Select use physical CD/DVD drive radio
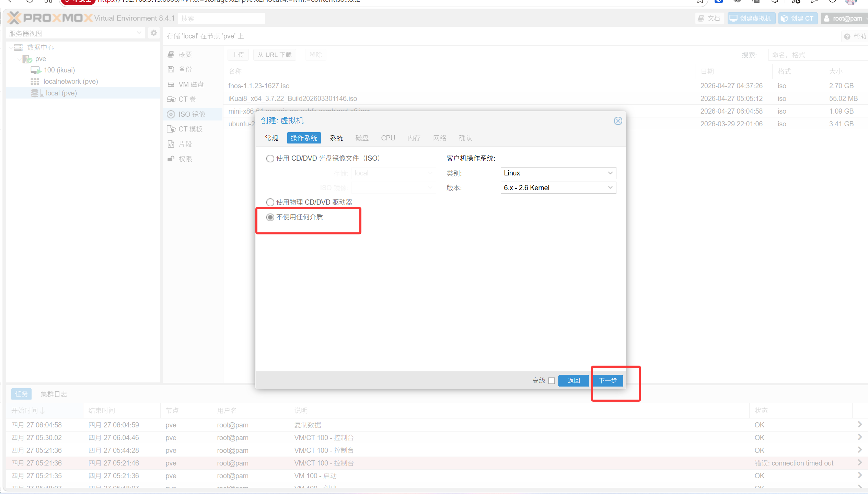 point(270,202)
